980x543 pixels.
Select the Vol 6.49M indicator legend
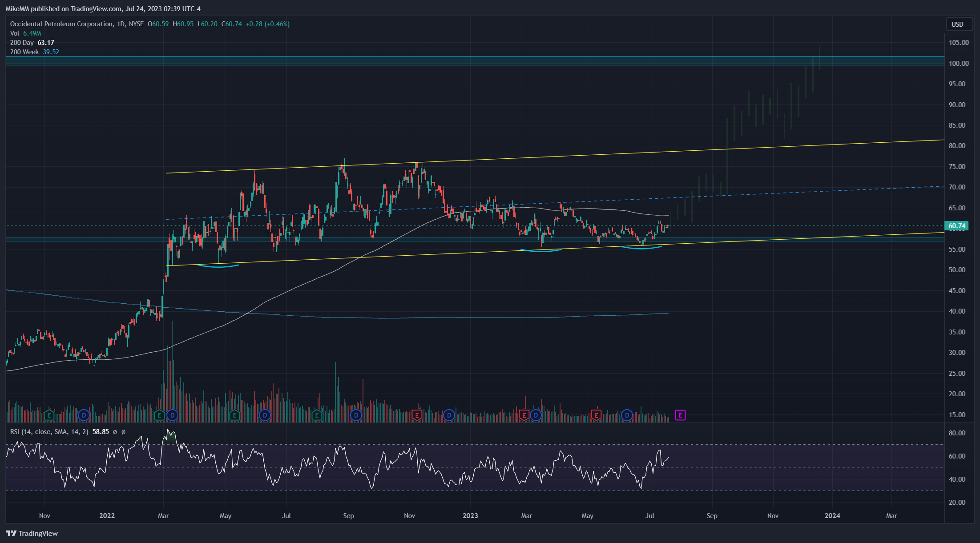25,33
